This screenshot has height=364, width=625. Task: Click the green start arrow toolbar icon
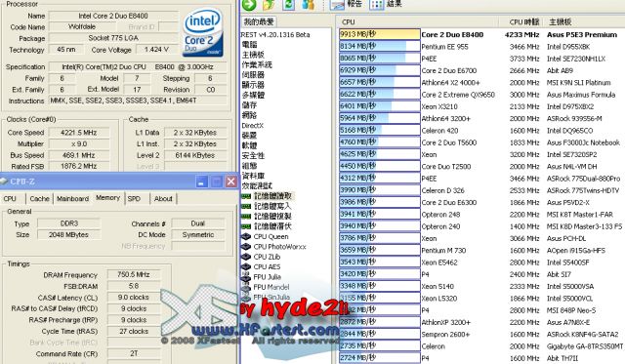tap(249, 4)
